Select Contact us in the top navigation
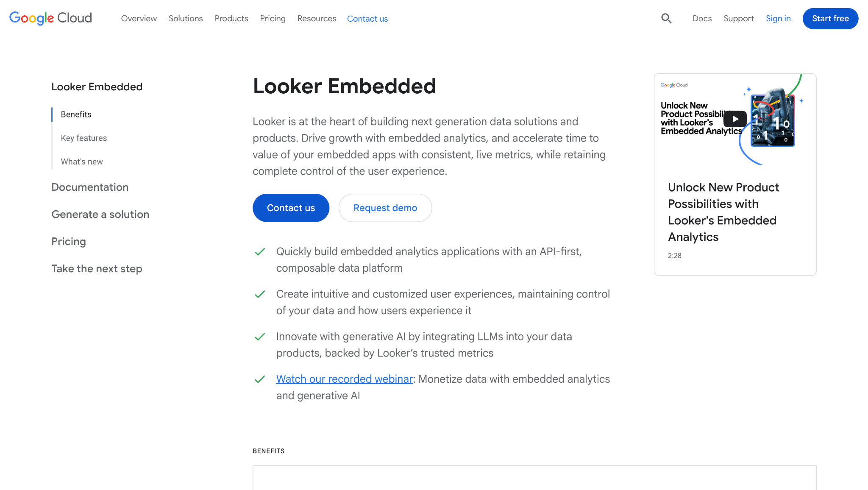Viewport: 868px width, 490px height. pyautogui.click(x=367, y=19)
